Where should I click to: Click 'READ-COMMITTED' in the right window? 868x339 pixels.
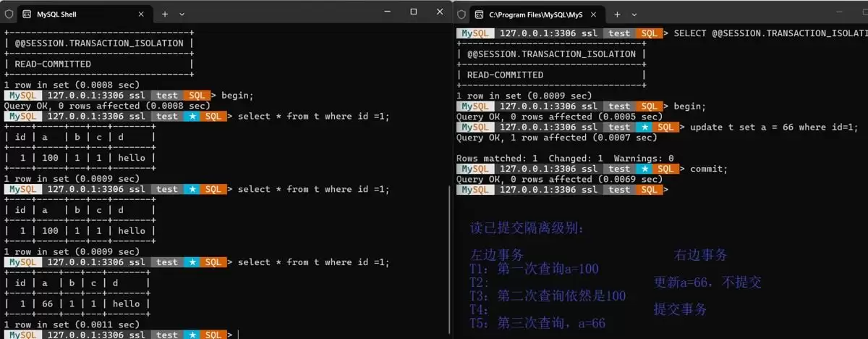pos(505,75)
